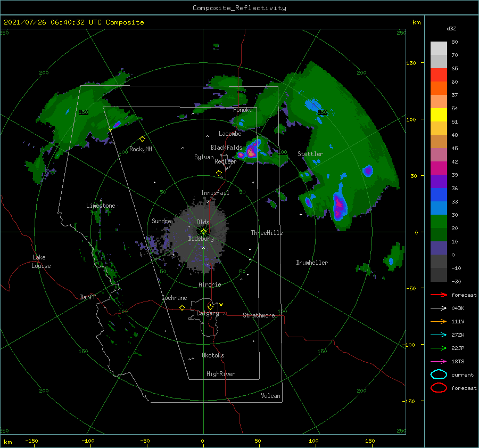479x448 pixels.
Task: Click the yellow diamond marker above RockyMH
Action: coord(142,139)
